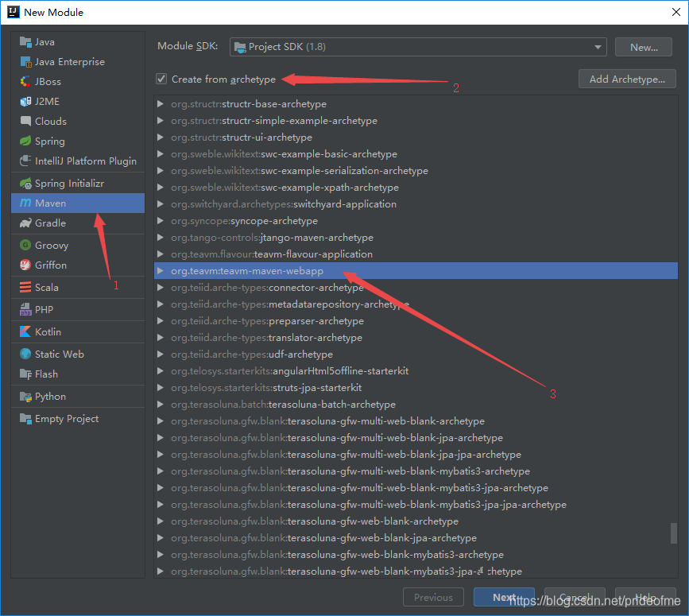The height and width of the screenshot is (616, 689).
Task: Click the Spring leaf icon
Action: [25, 141]
